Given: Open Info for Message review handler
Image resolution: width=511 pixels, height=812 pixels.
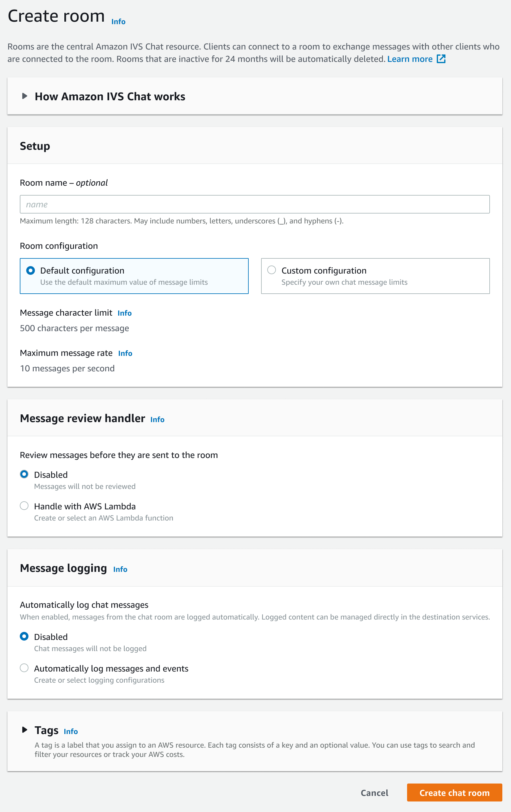Looking at the screenshot, I should coord(157,420).
